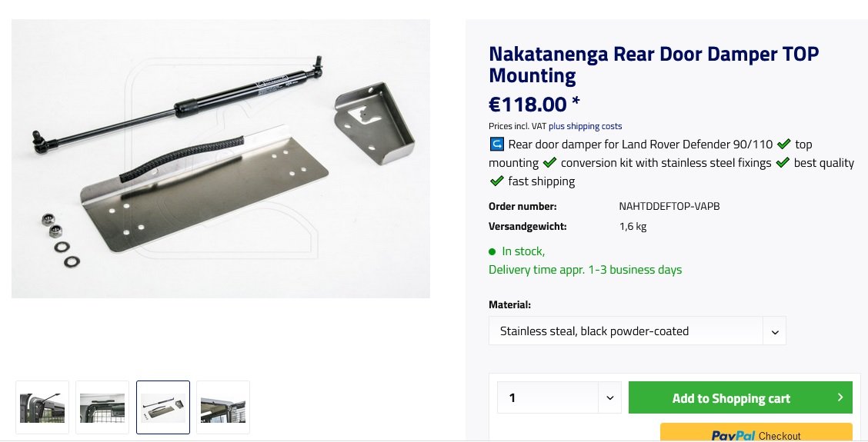Image resolution: width=868 pixels, height=442 pixels.
Task: Click the blue arrow icon before description
Action: pos(496,145)
